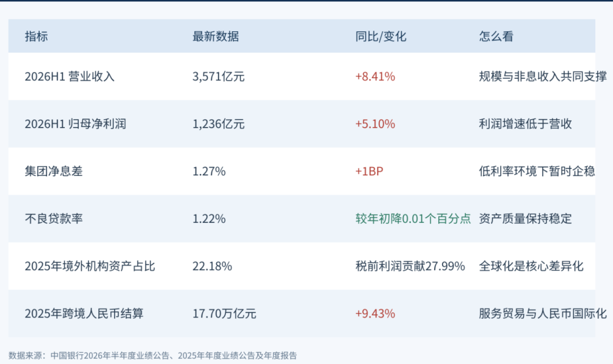613x364 pixels.
Task: Click the +1BP change value
Action: 369,171
